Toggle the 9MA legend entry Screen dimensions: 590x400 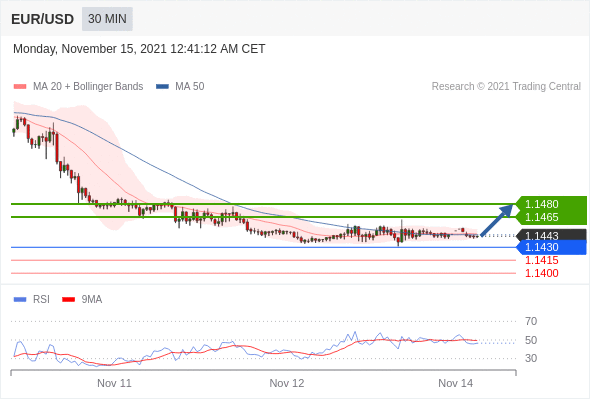pyautogui.click(x=82, y=300)
